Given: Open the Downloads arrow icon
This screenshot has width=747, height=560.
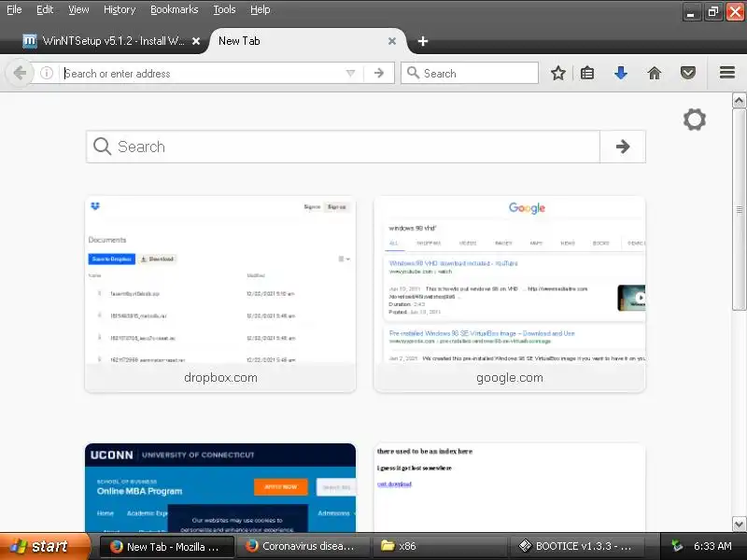Looking at the screenshot, I should coord(620,74).
